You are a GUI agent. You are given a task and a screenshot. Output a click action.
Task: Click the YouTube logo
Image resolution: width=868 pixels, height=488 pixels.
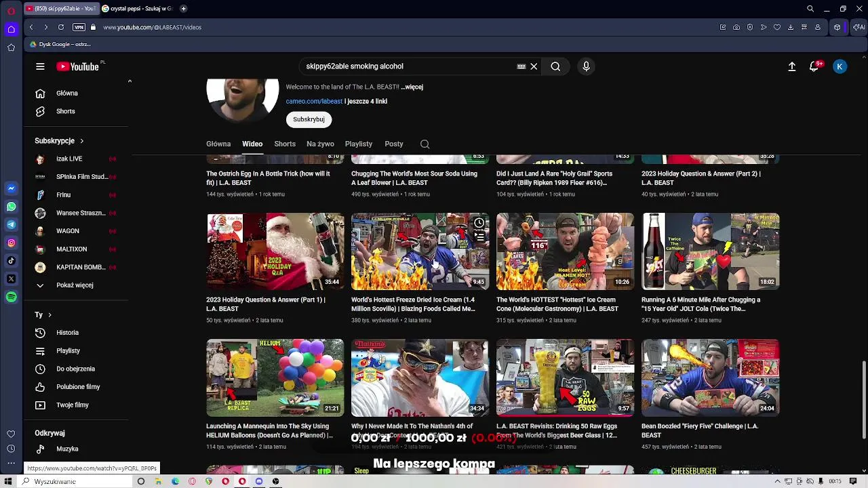[x=77, y=66]
